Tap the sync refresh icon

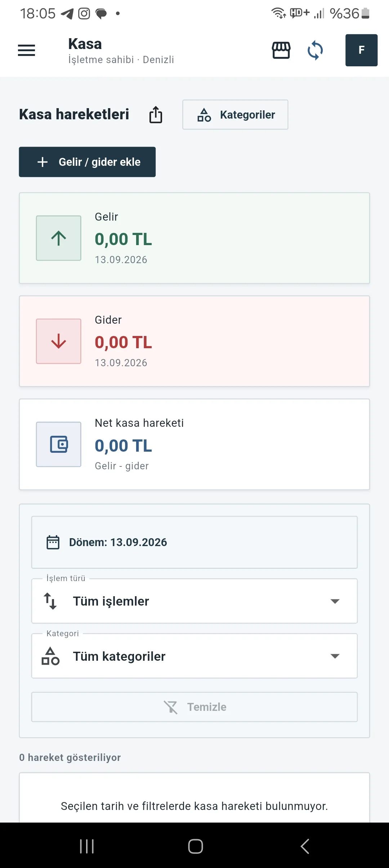[315, 50]
